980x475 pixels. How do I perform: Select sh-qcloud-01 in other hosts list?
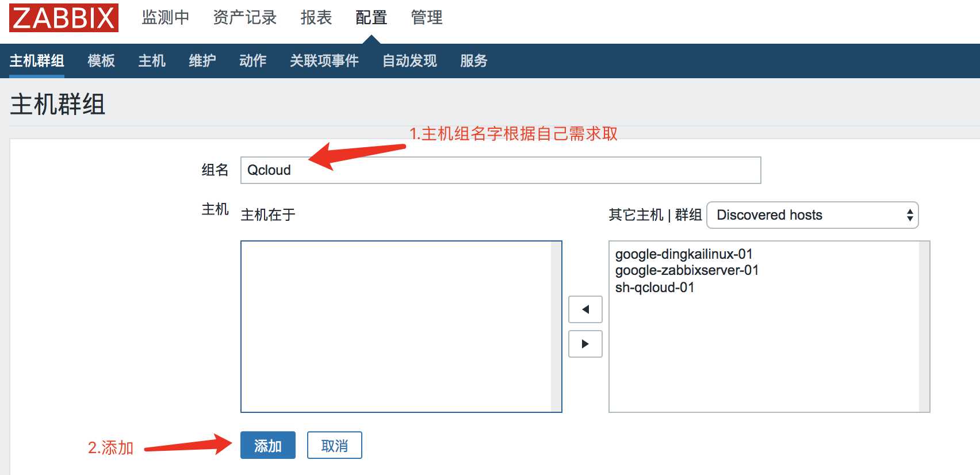click(x=654, y=287)
